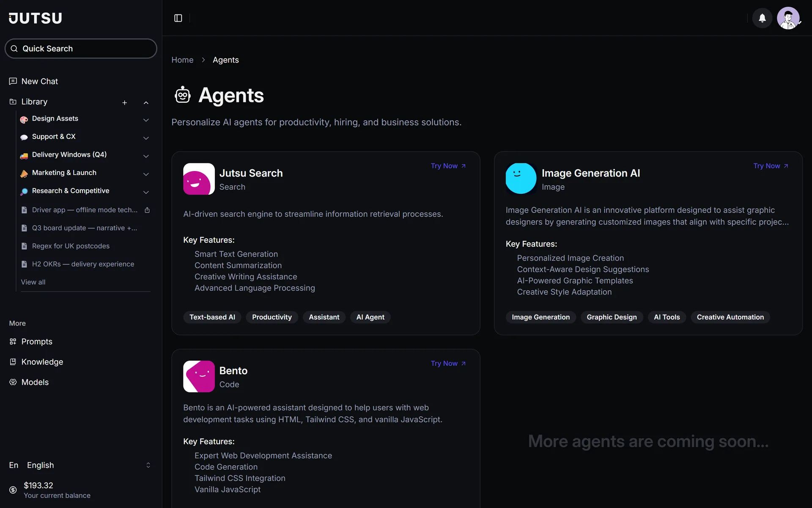
Task: Click Design Assets palette emoji icon
Action: tap(24, 120)
